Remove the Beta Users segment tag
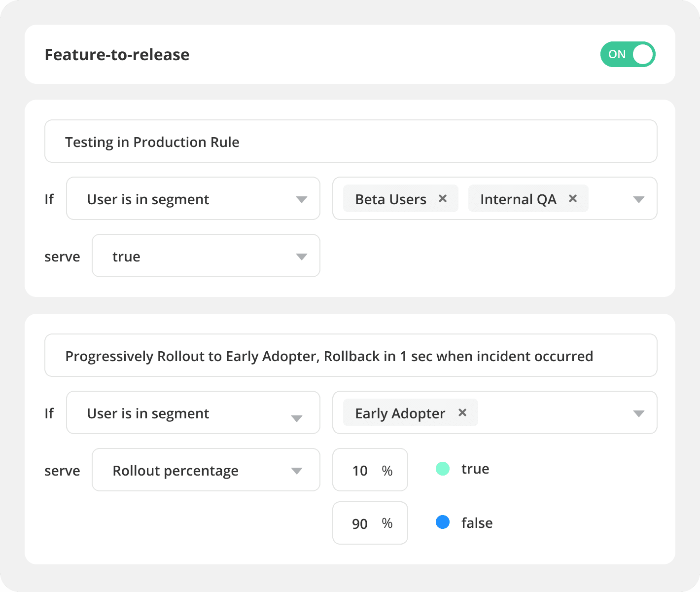The height and width of the screenshot is (592, 700). 443,198
